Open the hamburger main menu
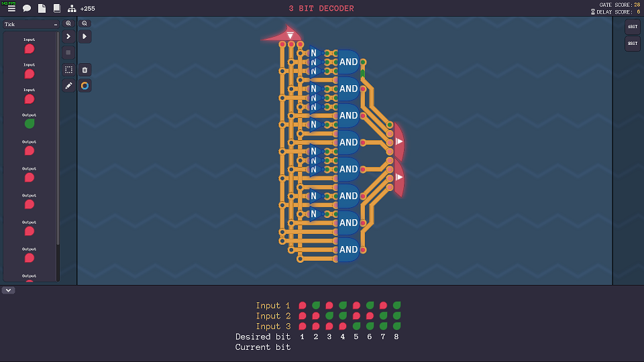644x362 pixels. 11,9
